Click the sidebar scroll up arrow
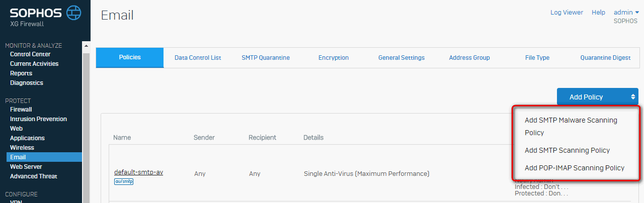The width and height of the screenshot is (644, 203). pyautogui.click(x=86, y=47)
